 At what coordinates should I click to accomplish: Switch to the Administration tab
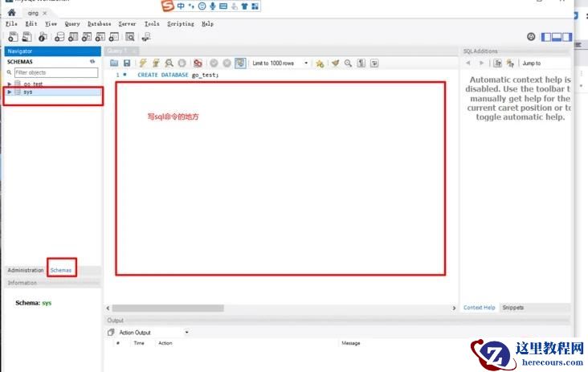(x=26, y=270)
